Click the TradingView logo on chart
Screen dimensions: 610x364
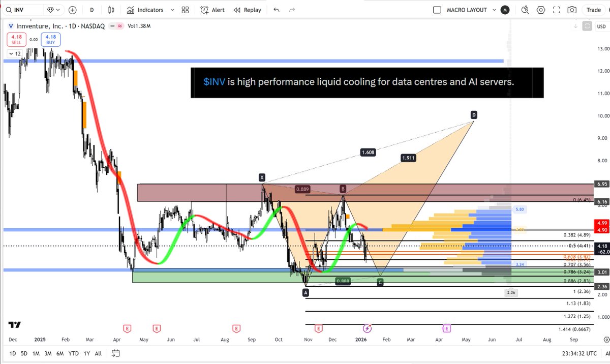coord(14,325)
